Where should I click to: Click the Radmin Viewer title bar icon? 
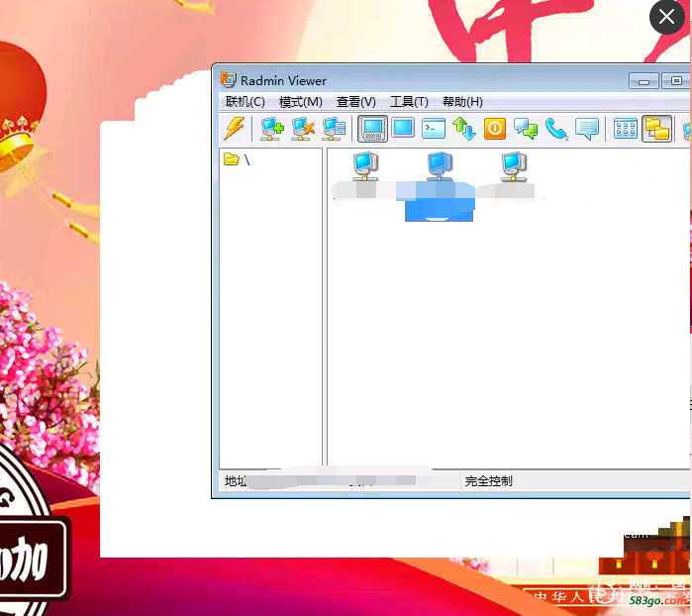coord(228,80)
